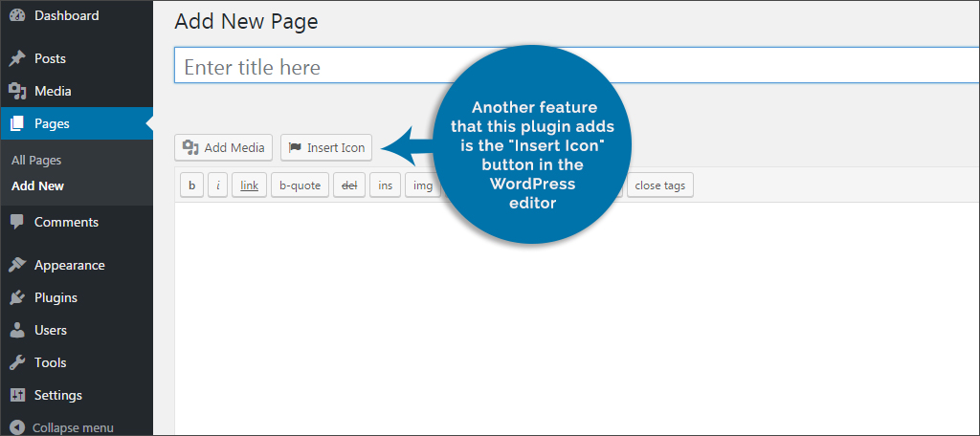The width and height of the screenshot is (980, 436).
Task: Select the Pages menu label
Action: coord(52,123)
